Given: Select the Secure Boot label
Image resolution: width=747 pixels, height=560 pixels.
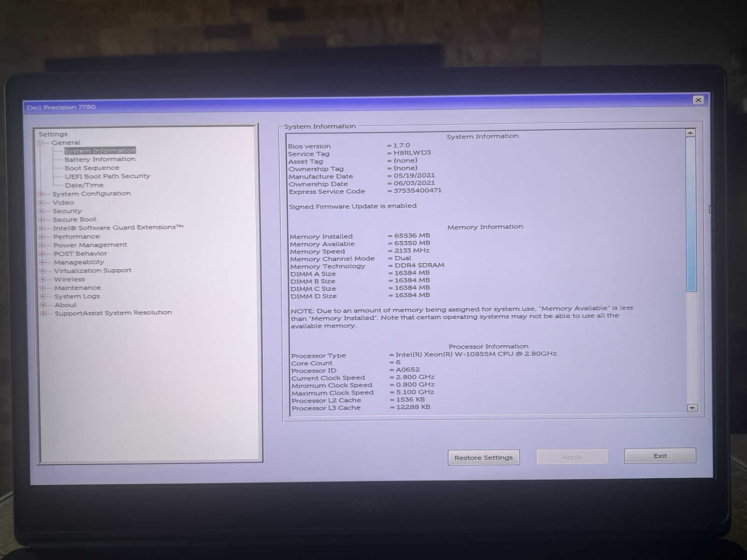Looking at the screenshot, I should coord(75,219).
